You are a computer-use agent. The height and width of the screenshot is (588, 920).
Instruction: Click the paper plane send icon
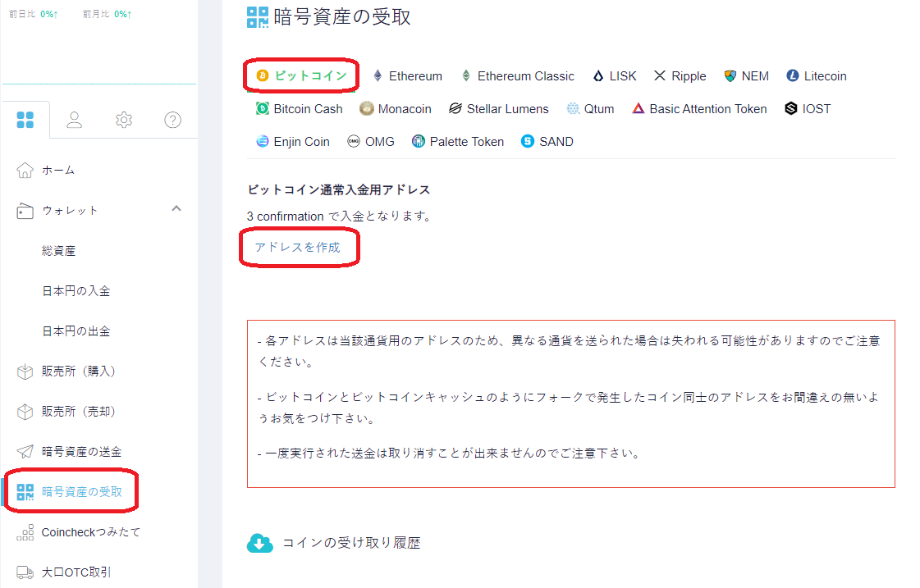(25, 451)
